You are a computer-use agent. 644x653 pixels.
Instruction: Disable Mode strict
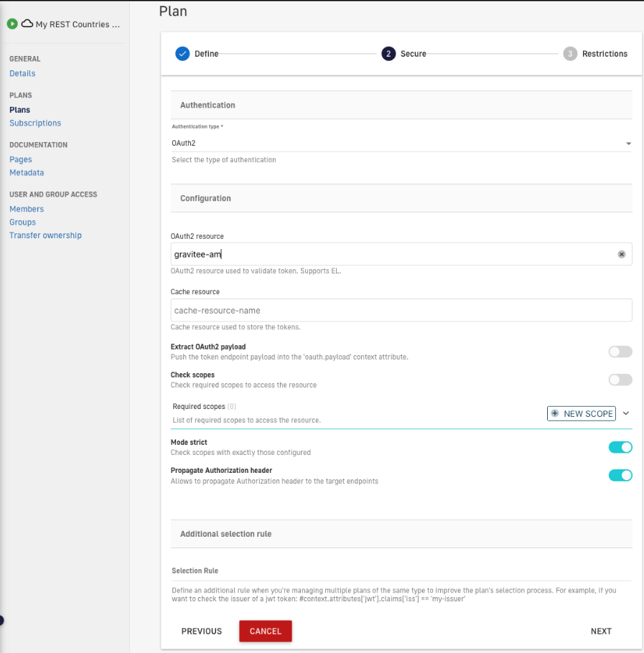(x=620, y=446)
